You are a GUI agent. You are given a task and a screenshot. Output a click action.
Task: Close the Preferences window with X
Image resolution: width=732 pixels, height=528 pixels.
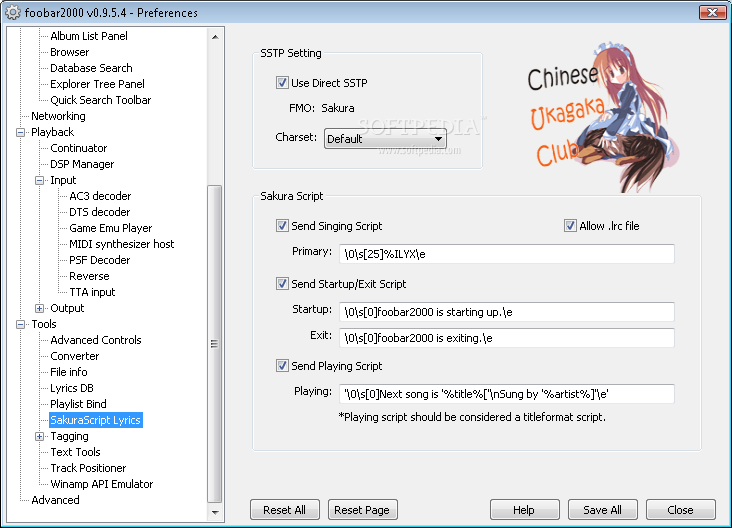[x=712, y=12]
